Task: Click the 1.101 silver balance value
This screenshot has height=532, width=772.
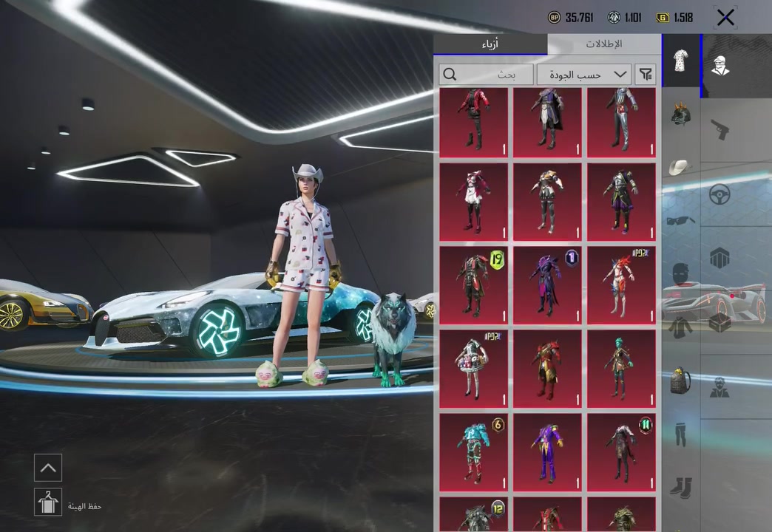Action: (633, 18)
